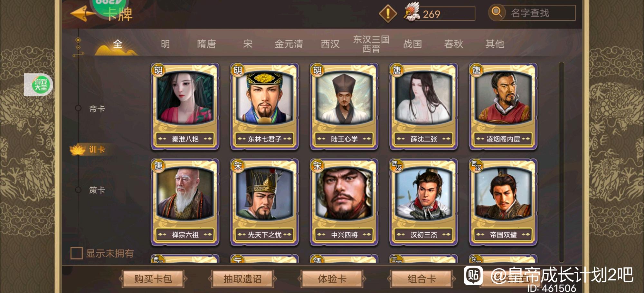
Task: Tap the lotus icon beside 训卡
Action: pos(77,150)
